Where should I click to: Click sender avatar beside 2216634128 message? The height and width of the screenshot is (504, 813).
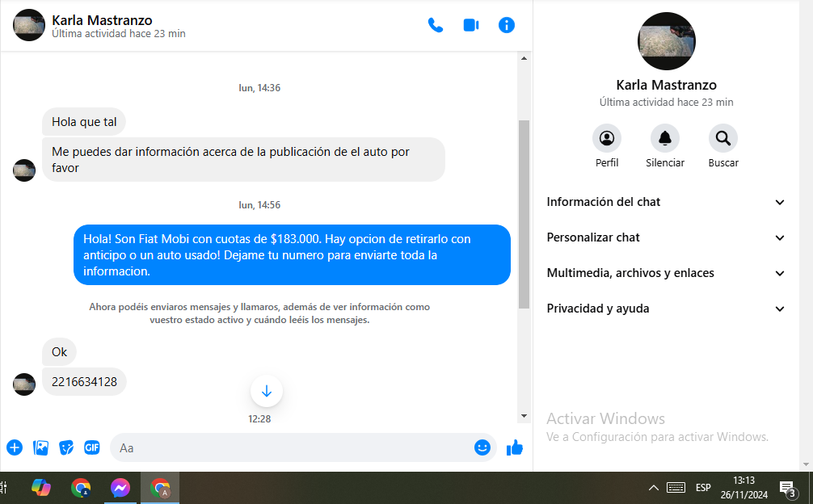[24, 384]
